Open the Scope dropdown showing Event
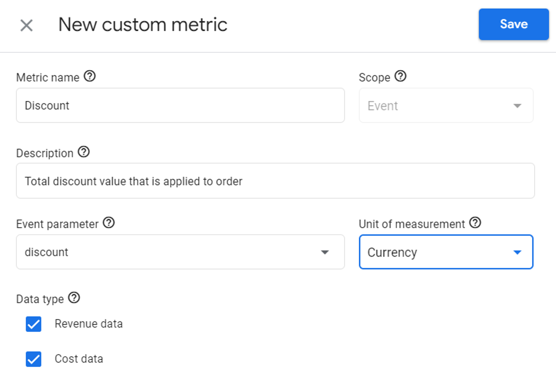This screenshot has width=556, height=392. [x=446, y=106]
